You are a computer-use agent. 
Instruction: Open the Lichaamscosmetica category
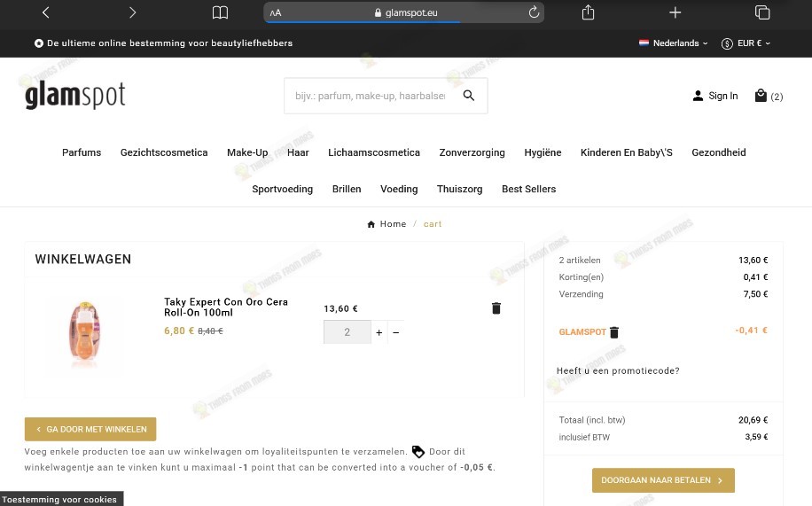coord(374,152)
